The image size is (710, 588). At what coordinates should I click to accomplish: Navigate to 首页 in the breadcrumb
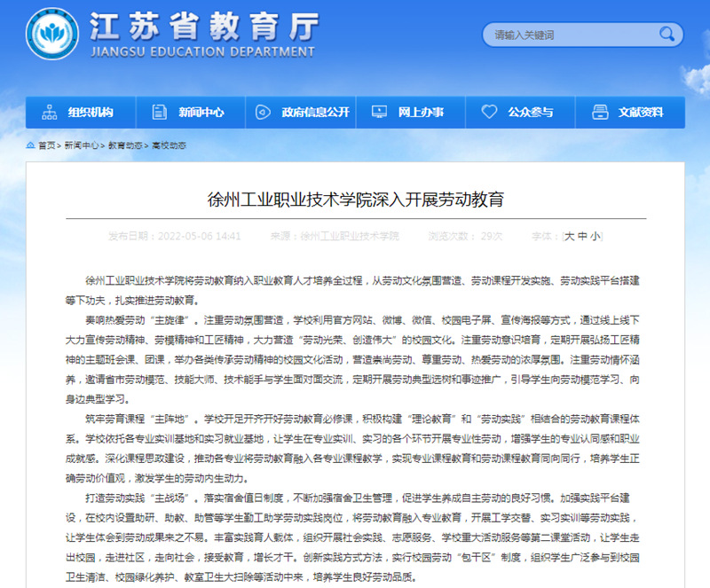46,145
